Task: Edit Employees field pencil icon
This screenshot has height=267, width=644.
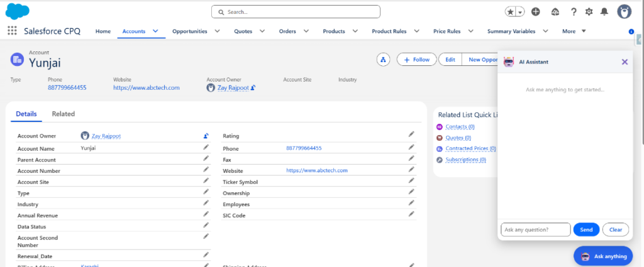Action: click(x=411, y=203)
